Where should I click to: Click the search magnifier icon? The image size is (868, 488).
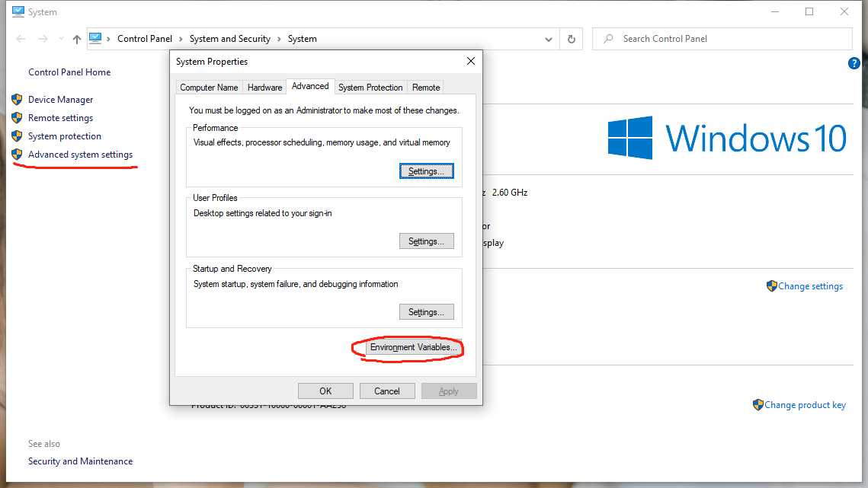pyautogui.click(x=608, y=39)
